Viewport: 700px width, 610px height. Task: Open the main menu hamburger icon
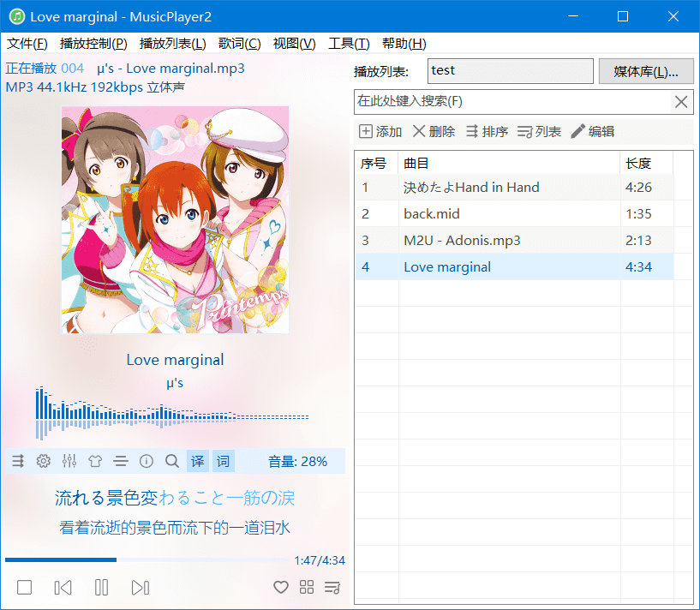pyautogui.click(x=121, y=461)
